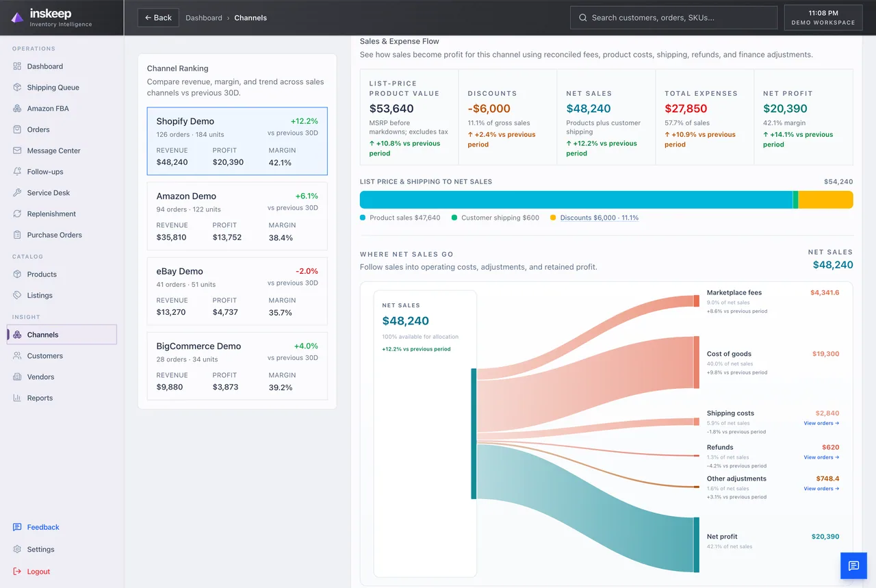Screen dimensions: 876x588
Task: Click the Total Expenses $27,850 value
Action: coord(686,109)
